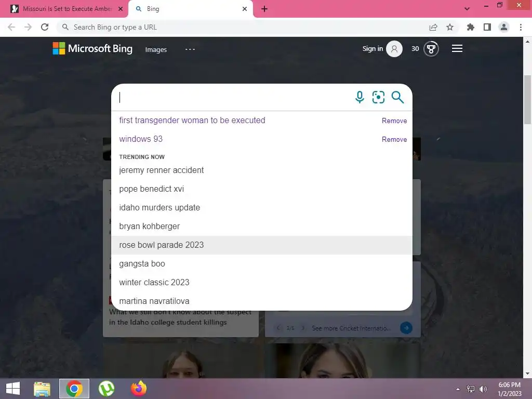Screen dimensions: 532x399
Task: Open Chrome profile avatar
Action: 504,27
